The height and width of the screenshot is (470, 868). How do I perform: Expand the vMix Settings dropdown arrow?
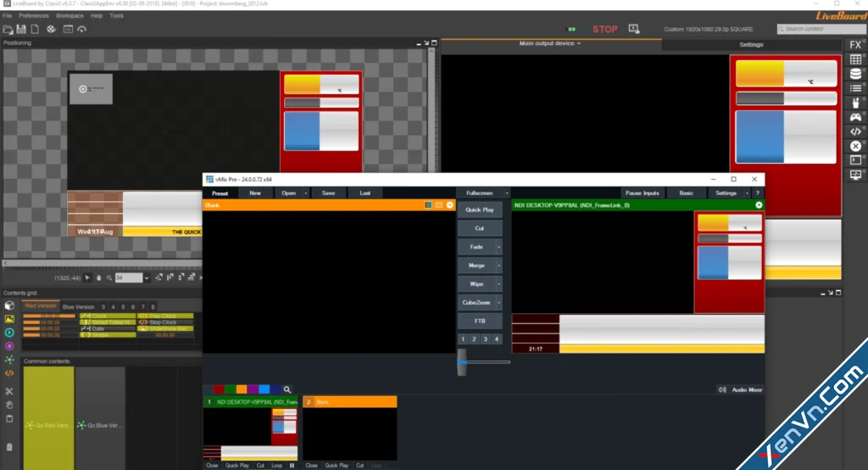[747, 193]
